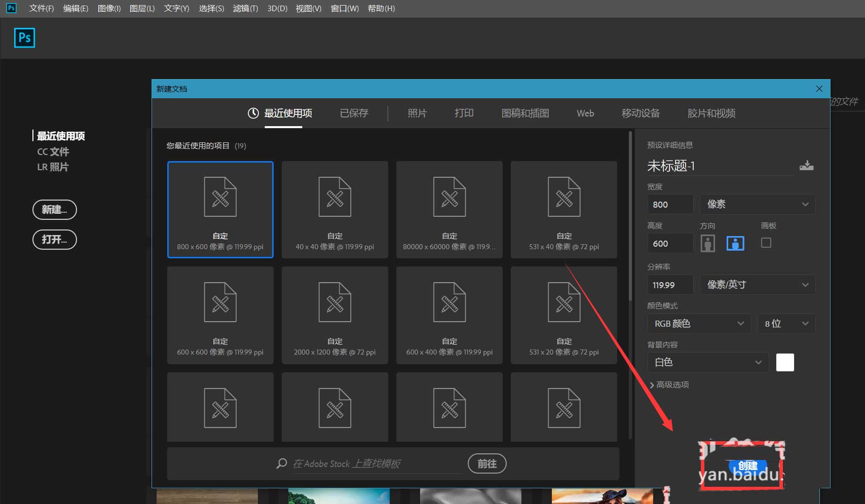Screen dimensions: 865x504
Task: Click the save preset icon beside 未标题-1
Action: coord(806,166)
